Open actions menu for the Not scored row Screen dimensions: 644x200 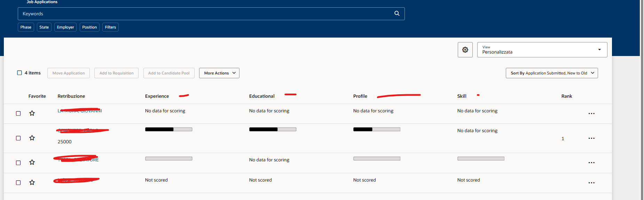click(x=591, y=183)
